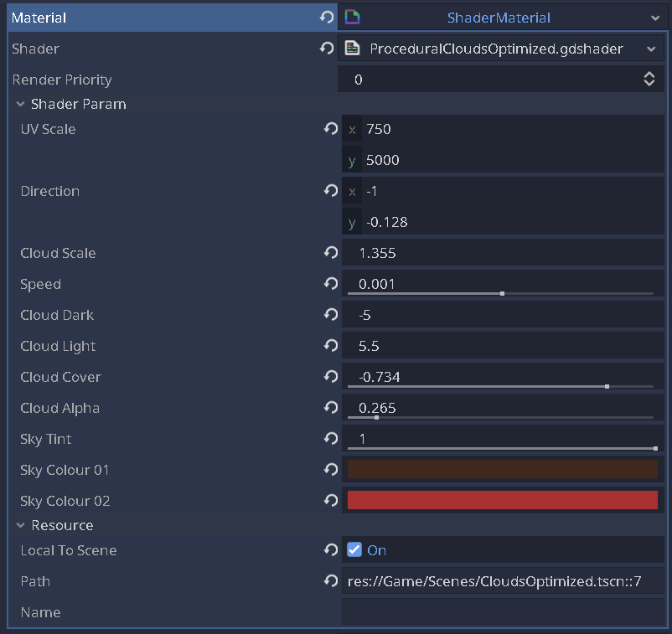Uncheck the Local To Scene checkbox
The height and width of the screenshot is (634, 672).
coord(354,550)
